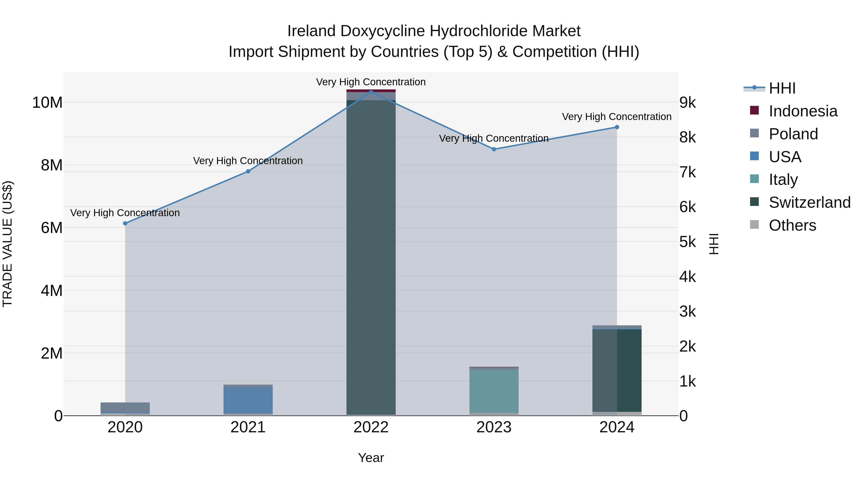Toggle the Poland legend label
The width and height of the screenshot is (868, 488).
click(793, 134)
